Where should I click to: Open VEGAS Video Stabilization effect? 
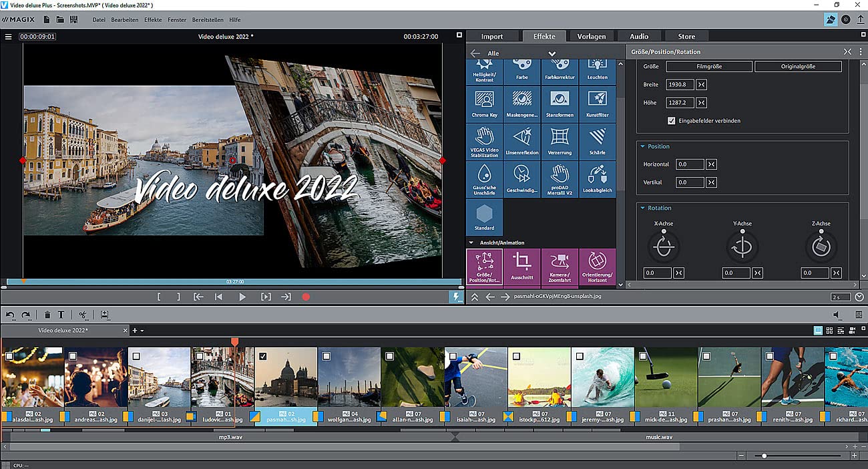[484, 142]
